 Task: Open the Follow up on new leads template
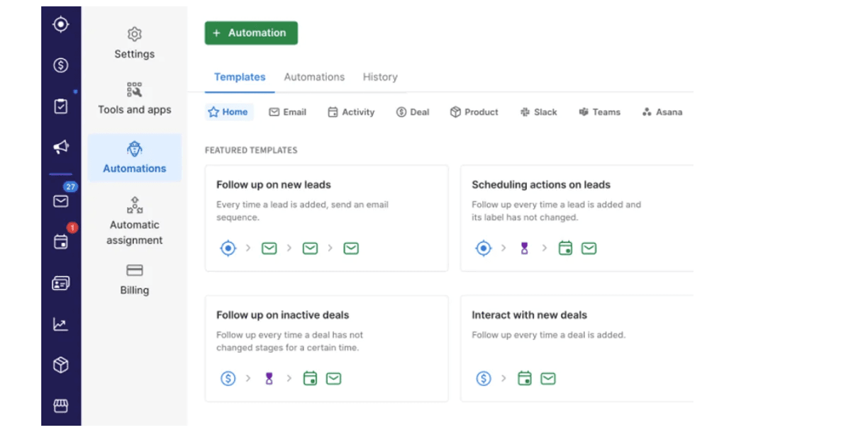[x=326, y=218]
